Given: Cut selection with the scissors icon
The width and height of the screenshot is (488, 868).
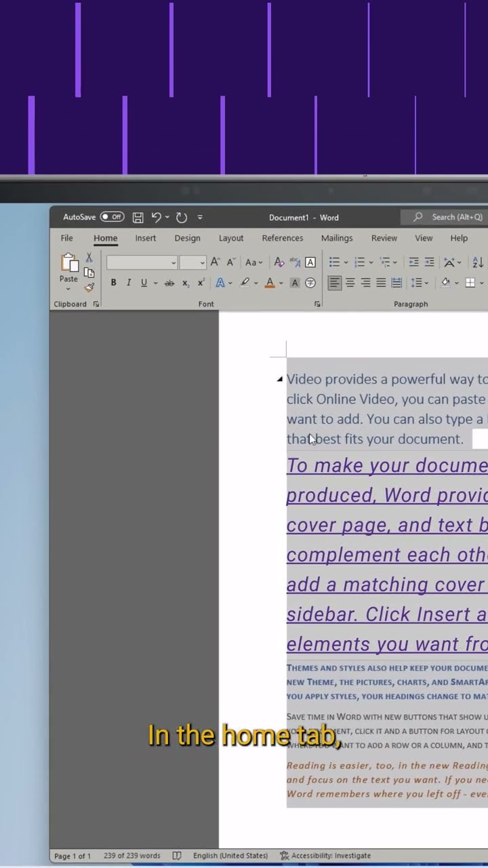Looking at the screenshot, I should [89, 258].
